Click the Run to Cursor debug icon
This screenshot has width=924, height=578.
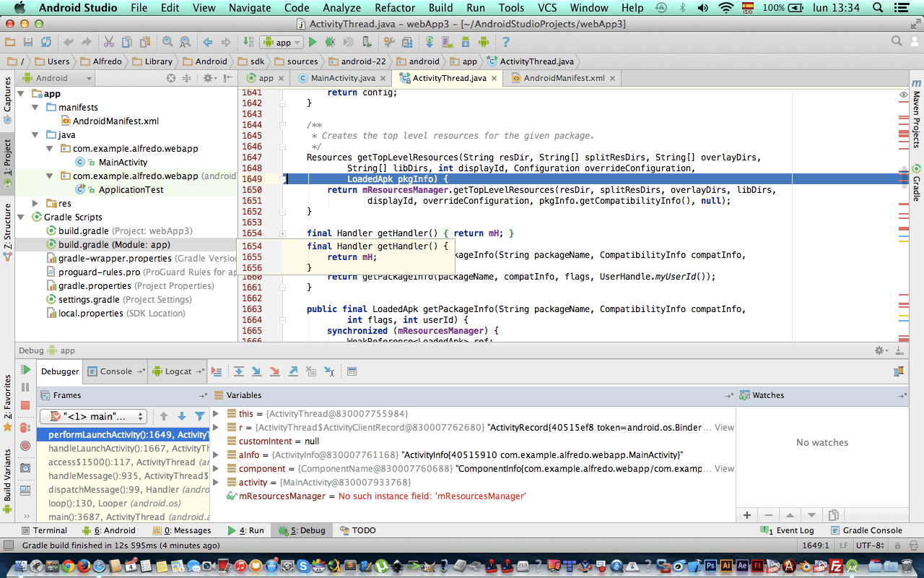coord(329,371)
